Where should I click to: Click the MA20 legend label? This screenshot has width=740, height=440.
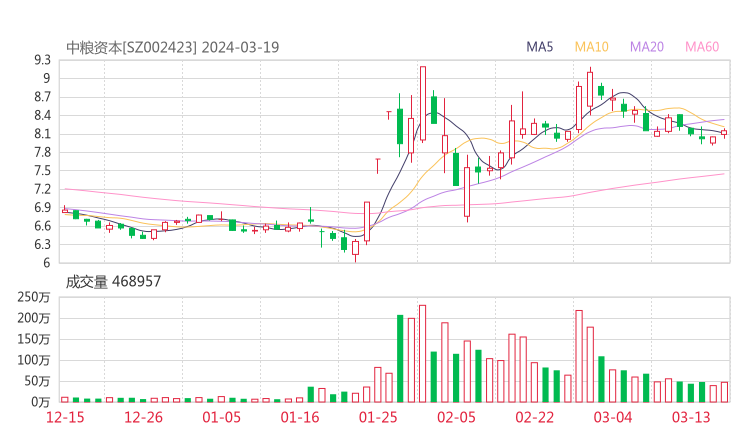(647, 47)
